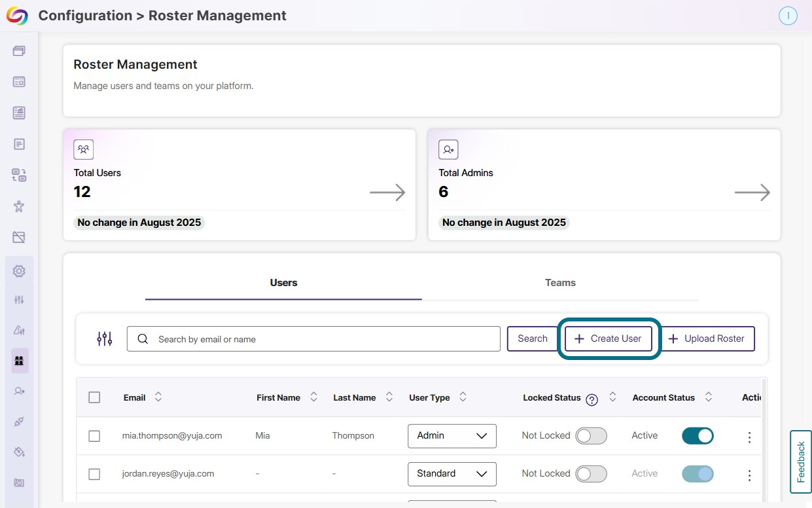Open the gear Configuration sidebar icon
The width and height of the screenshot is (812, 508).
click(19, 270)
